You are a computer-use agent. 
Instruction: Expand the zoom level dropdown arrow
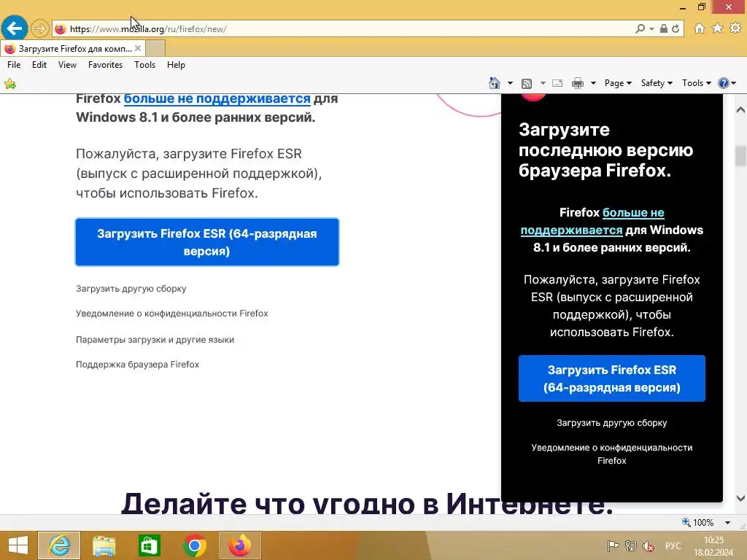(727, 522)
